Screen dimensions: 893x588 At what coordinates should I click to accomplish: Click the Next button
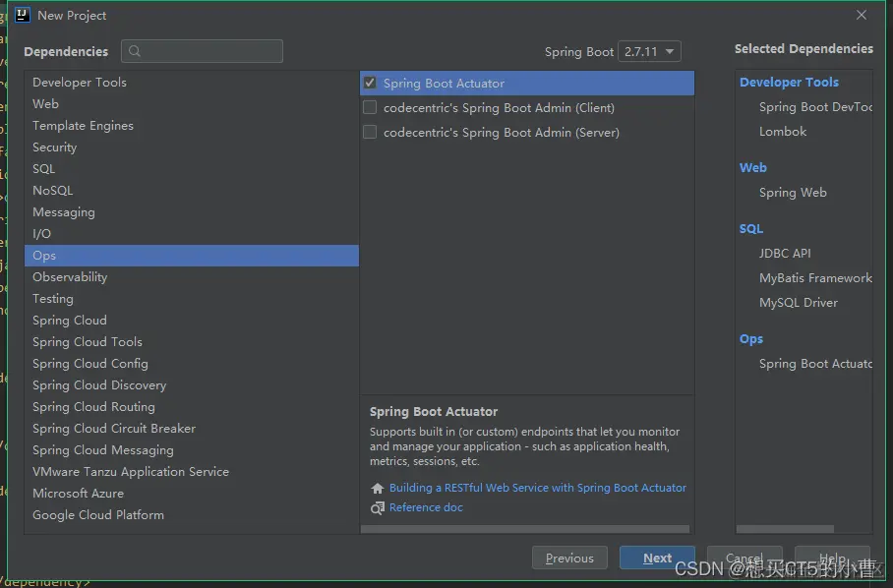pyautogui.click(x=657, y=558)
